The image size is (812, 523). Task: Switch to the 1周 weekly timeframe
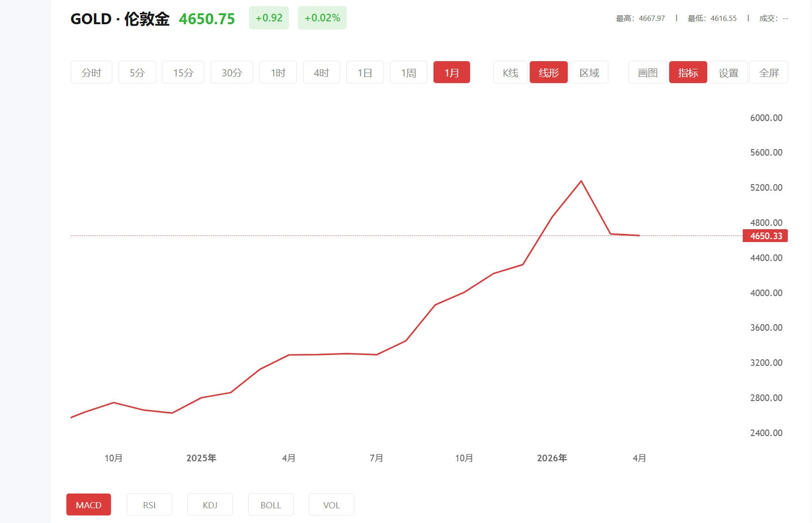[408, 72]
